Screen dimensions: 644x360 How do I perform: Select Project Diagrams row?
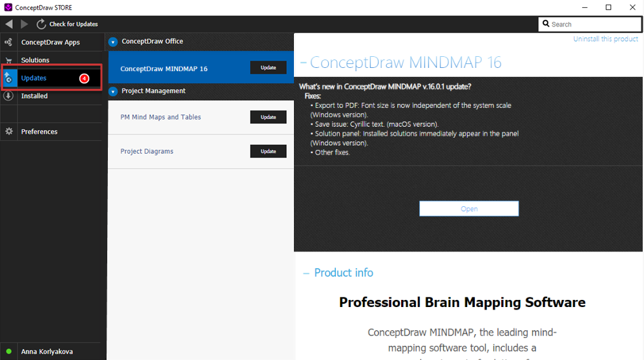coord(201,151)
